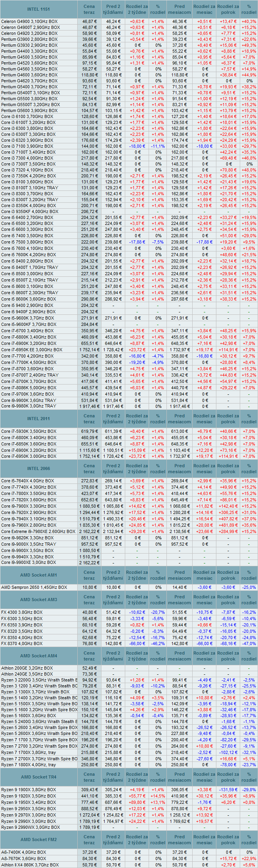Select Athlon 200GE 3,2GHz BOX
This screenshot has width=258, height=868.
click(27, 668)
